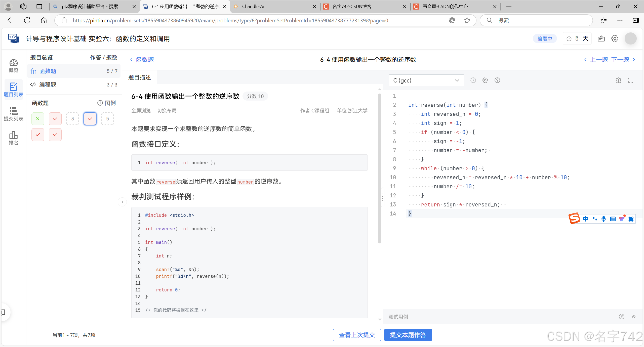This screenshot has height=347, width=644.
Task: Open the 题目描述 tab
Action: point(140,77)
